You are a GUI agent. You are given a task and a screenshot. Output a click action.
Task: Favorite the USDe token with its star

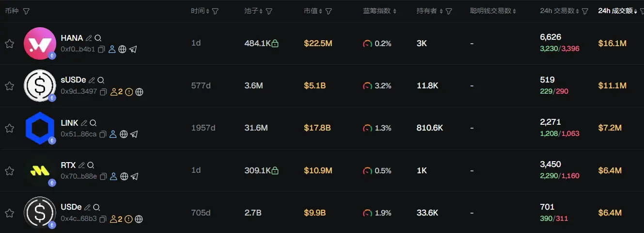click(x=9, y=213)
